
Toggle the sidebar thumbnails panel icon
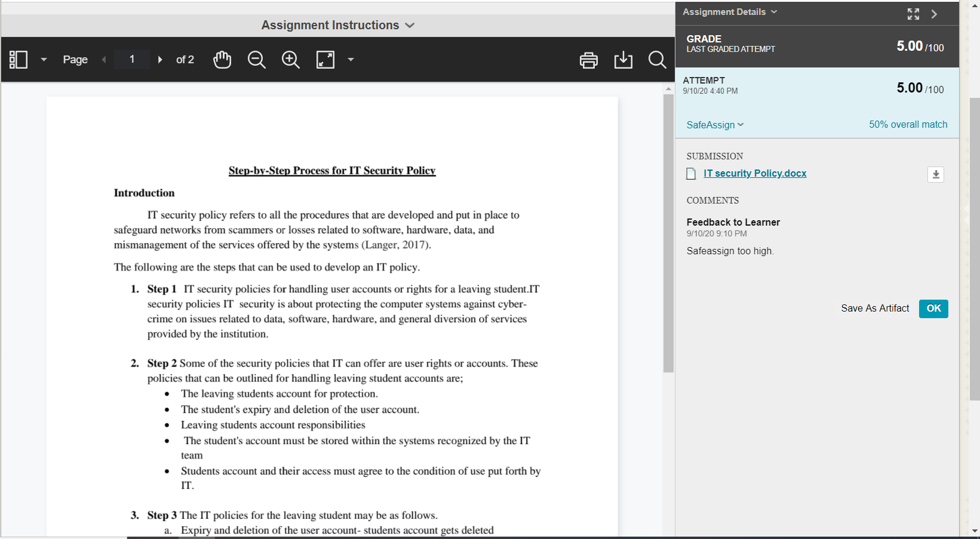coord(19,60)
